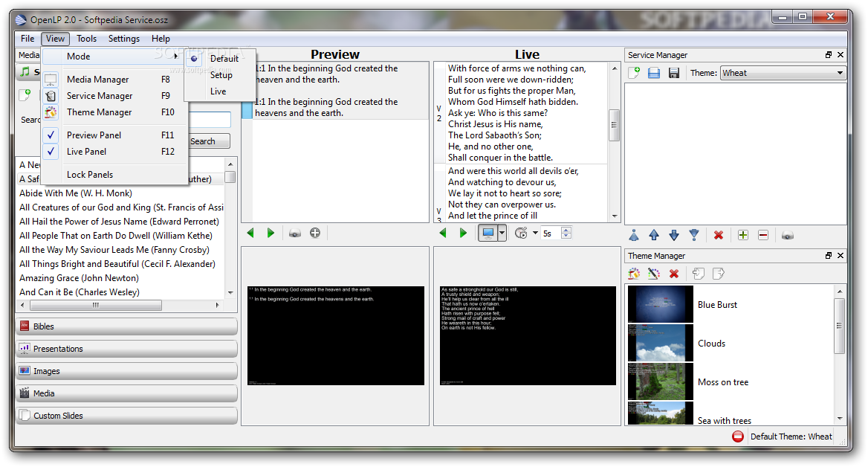The height and width of the screenshot is (467, 868).
Task: Undock the Service Manager panel
Action: click(x=828, y=55)
